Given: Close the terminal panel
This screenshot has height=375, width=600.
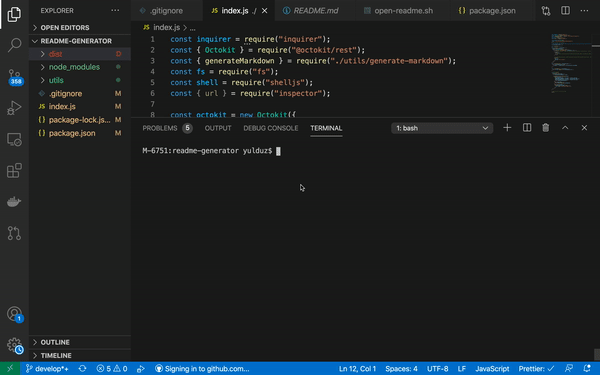Looking at the screenshot, I should (x=584, y=128).
